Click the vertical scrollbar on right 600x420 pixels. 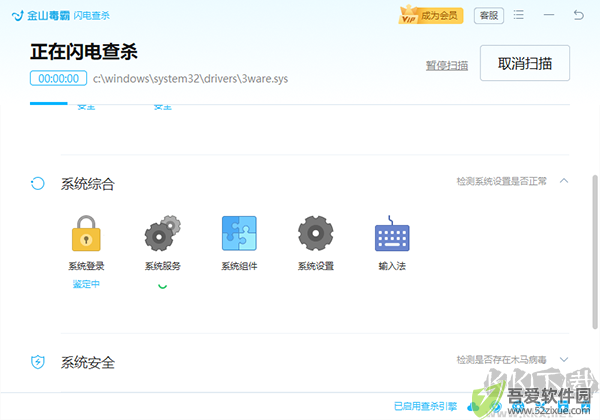(595, 252)
